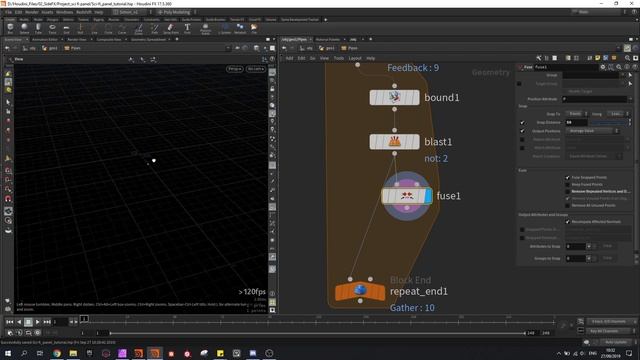
Task: Click the Snap Distance slider
Action: [609, 122]
